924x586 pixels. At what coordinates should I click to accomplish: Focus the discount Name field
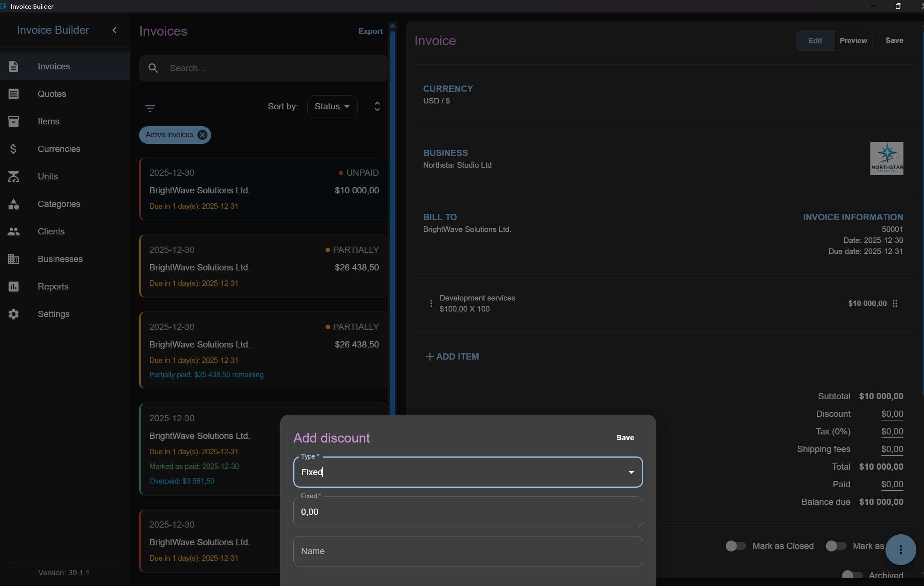click(x=468, y=552)
